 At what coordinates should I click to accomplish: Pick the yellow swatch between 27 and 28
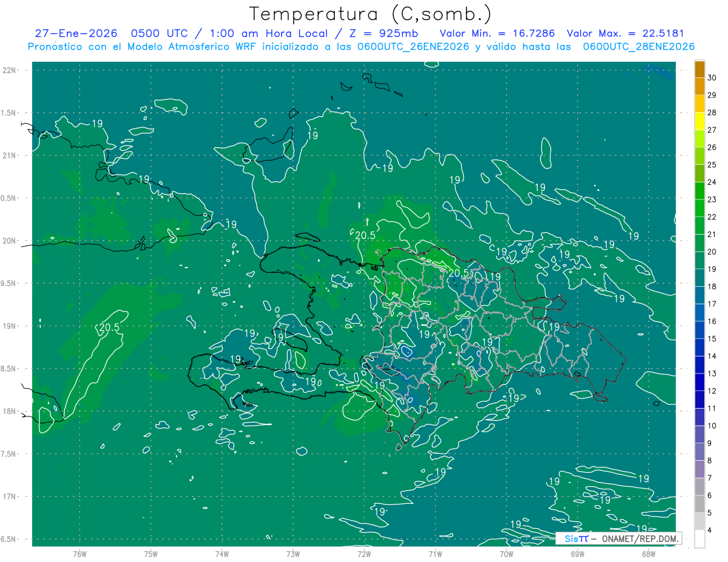(x=699, y=121)
